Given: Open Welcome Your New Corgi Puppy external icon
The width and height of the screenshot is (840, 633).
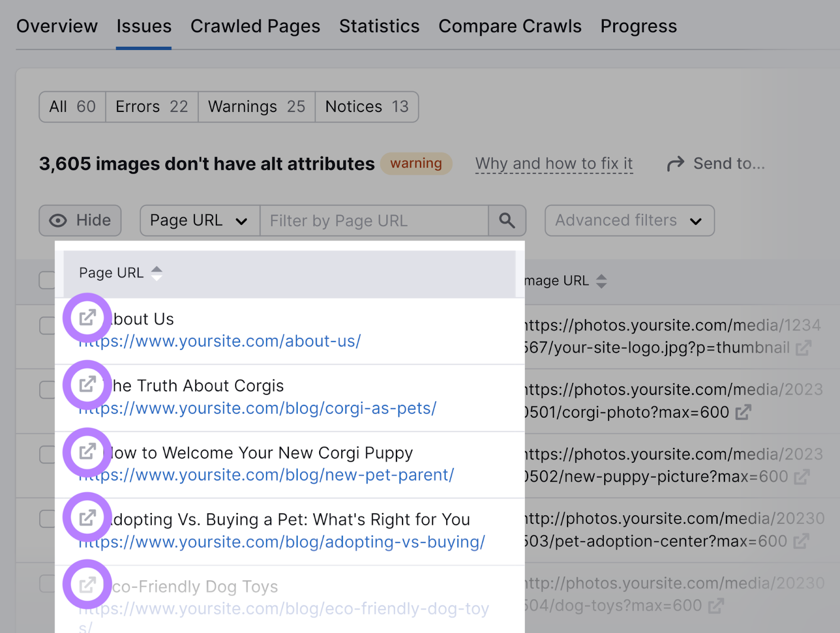Looking at the screenshot, I should 87,451.
